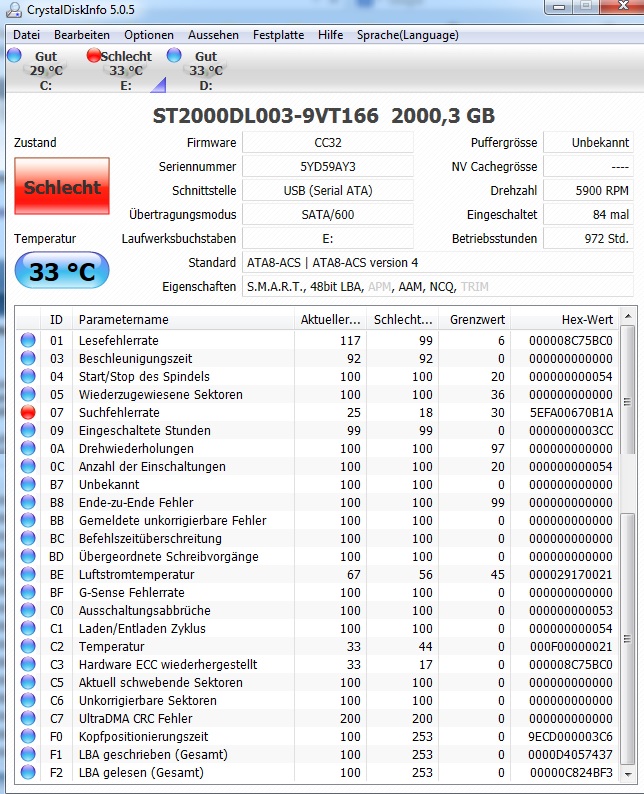Click the blue status orb for drive D:

click(x=174, y=55)
